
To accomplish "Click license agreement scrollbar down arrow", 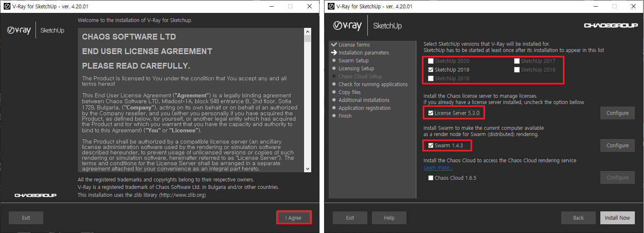I will 307,169.
